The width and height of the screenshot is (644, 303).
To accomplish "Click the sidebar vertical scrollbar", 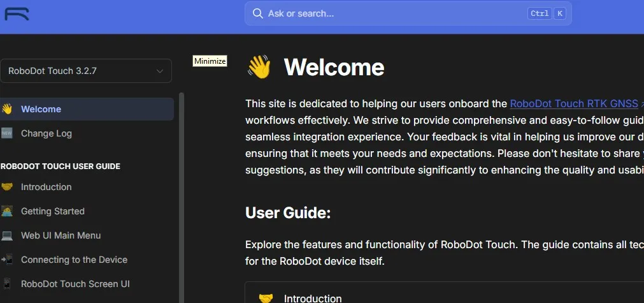I will click(x=182, y=197).
